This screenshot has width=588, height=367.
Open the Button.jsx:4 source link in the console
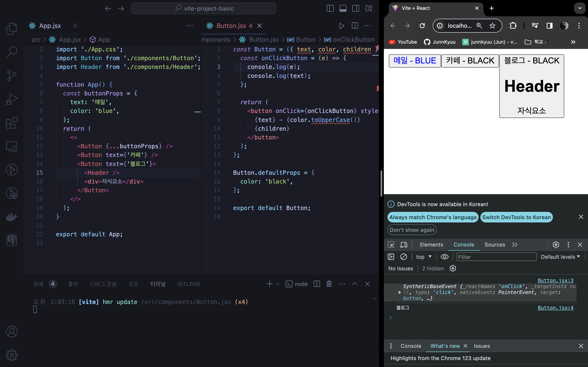(556, 308)
